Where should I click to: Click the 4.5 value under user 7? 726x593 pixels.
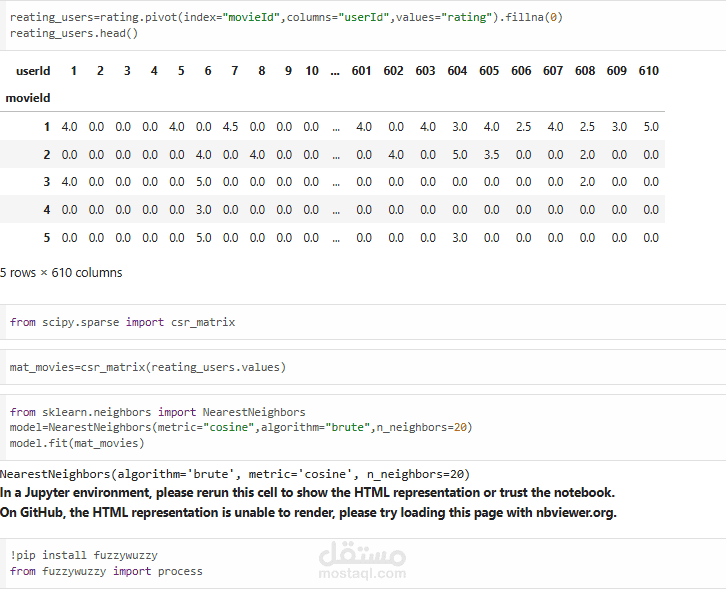click(x=231, y=127)
